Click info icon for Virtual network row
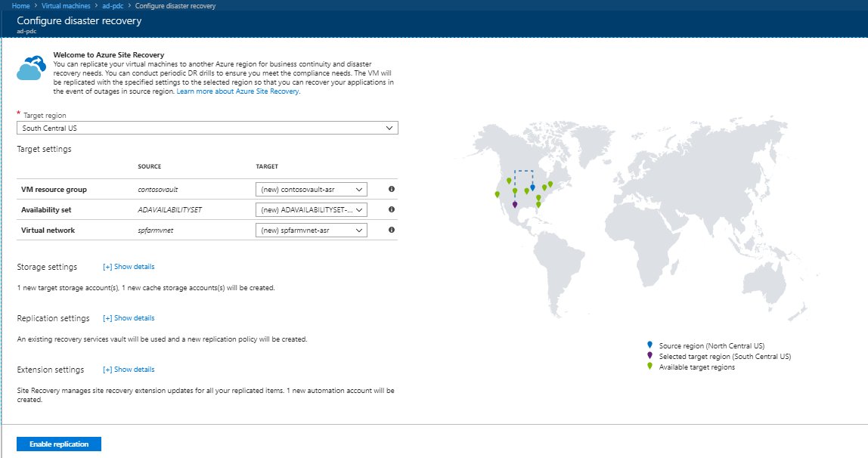This screenshot has width=868, height=458. tap(392, 230)
